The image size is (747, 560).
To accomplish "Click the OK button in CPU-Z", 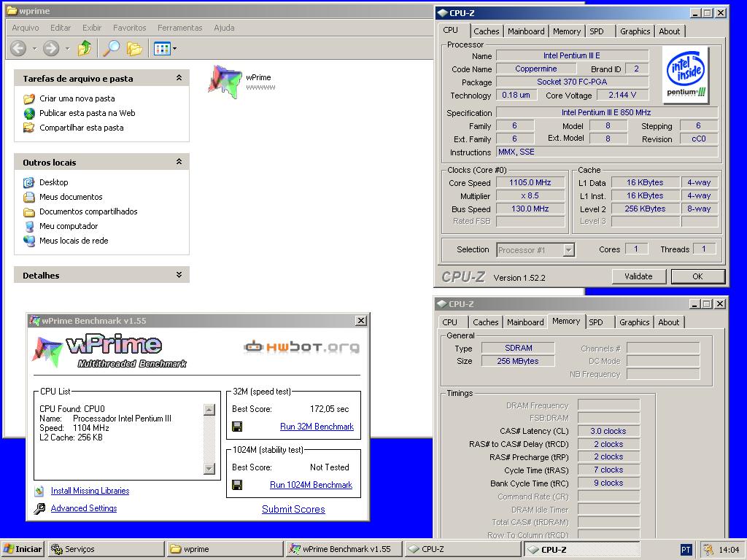I will pyautogui.click(x=698, y=276).
